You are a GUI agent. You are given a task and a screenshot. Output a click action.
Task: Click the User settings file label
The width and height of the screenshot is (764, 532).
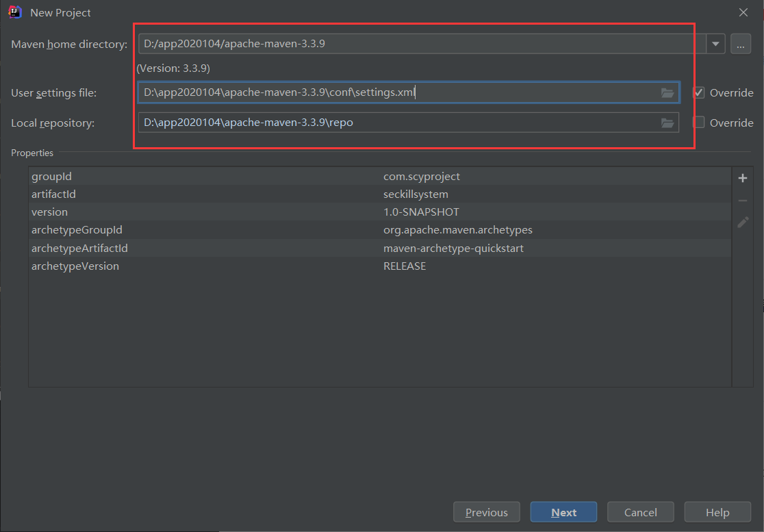[53, 93]
